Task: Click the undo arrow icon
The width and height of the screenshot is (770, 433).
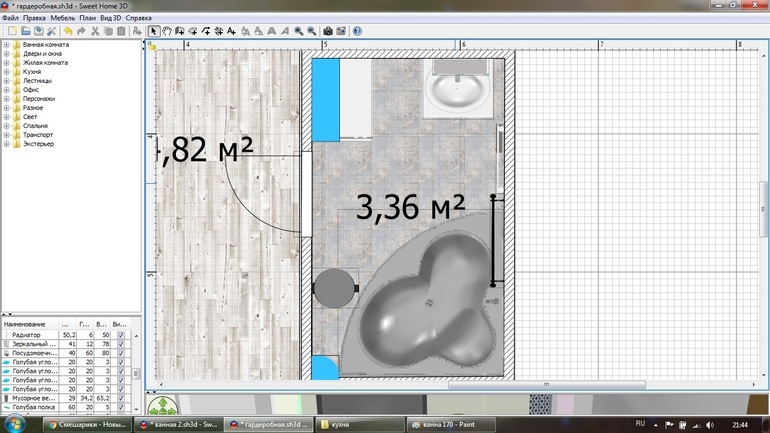Action: coord(68,31)
